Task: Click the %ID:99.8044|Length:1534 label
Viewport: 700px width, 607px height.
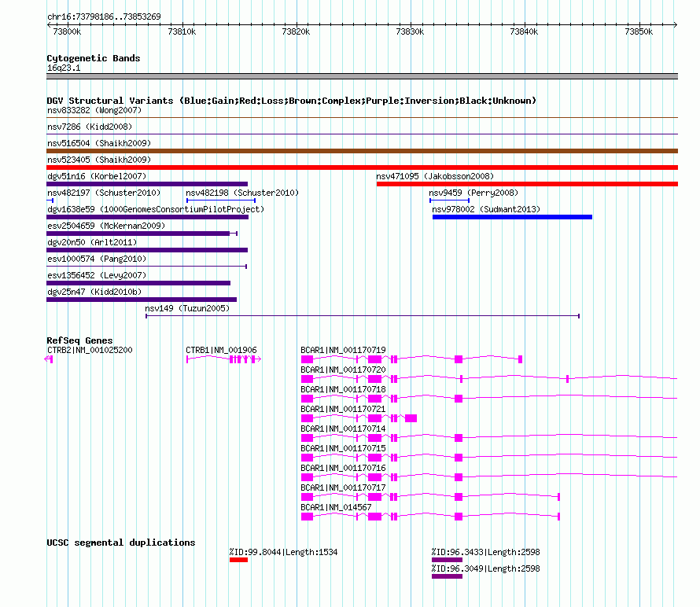Action: [x=283, y=552]
